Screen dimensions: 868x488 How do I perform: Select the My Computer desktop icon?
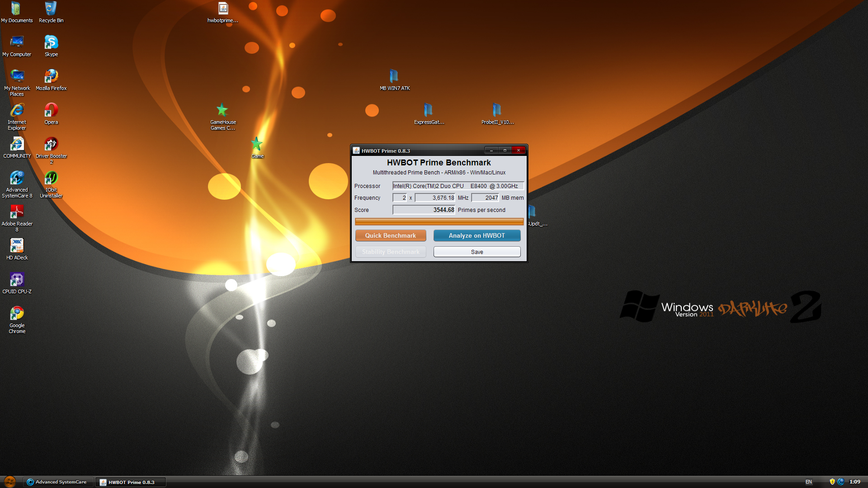click(x=17, y=46)
